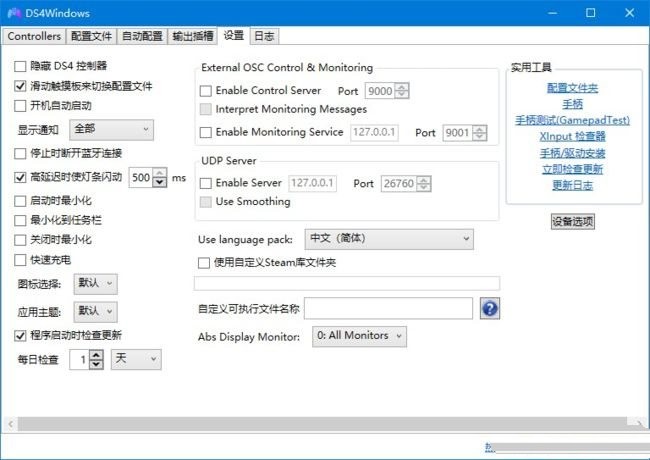Image resolution: width=650 pixels, height=460 pixels.
Task: Click the blue help question mark icon
Action: [490, 308]
